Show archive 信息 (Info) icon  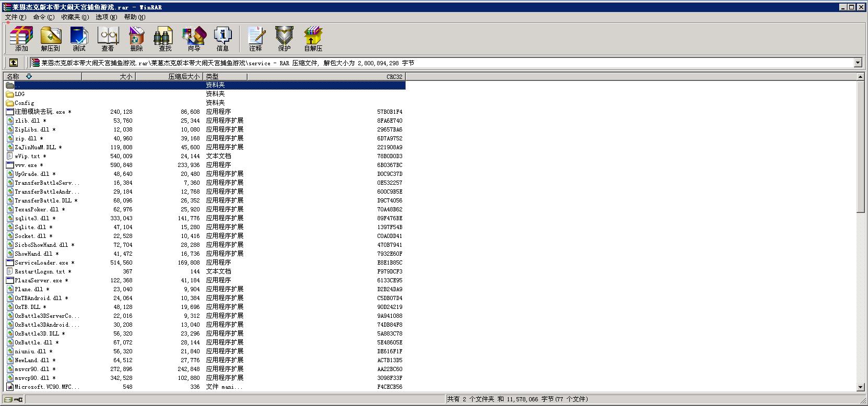tap(222, 39)
